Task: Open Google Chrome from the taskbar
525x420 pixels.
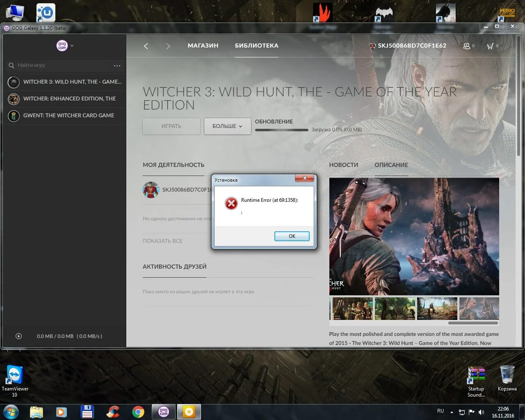Action: [x=138, y=412]
